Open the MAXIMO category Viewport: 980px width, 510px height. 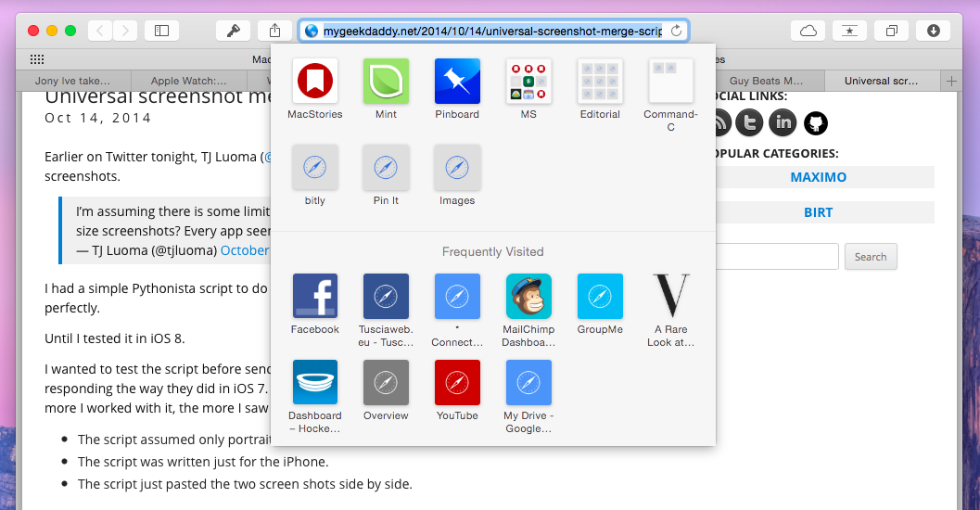coord(818,177)
